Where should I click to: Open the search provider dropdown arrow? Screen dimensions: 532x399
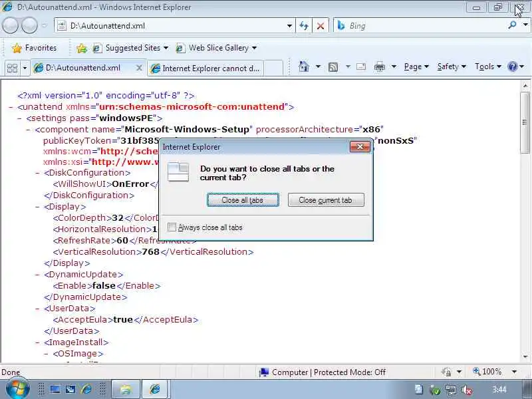coord(525,25)
